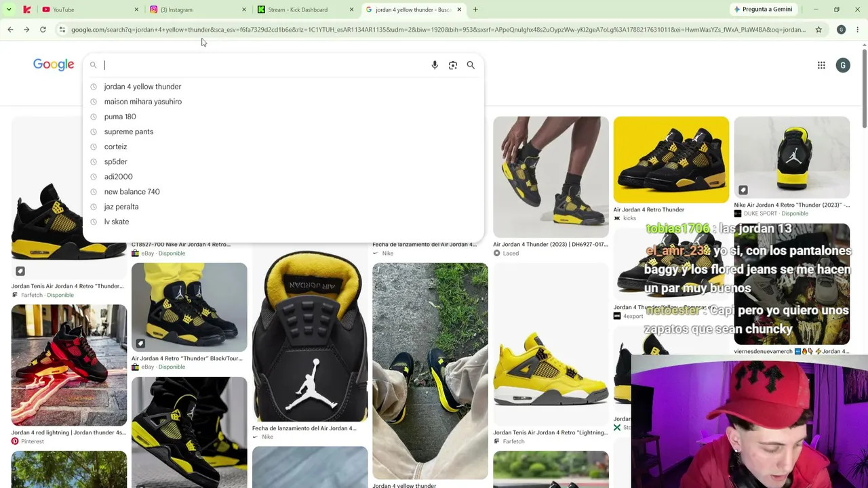Screen dimensions: 868x488
Task: Go back to the previous page
Action: (x=10, y=30)
